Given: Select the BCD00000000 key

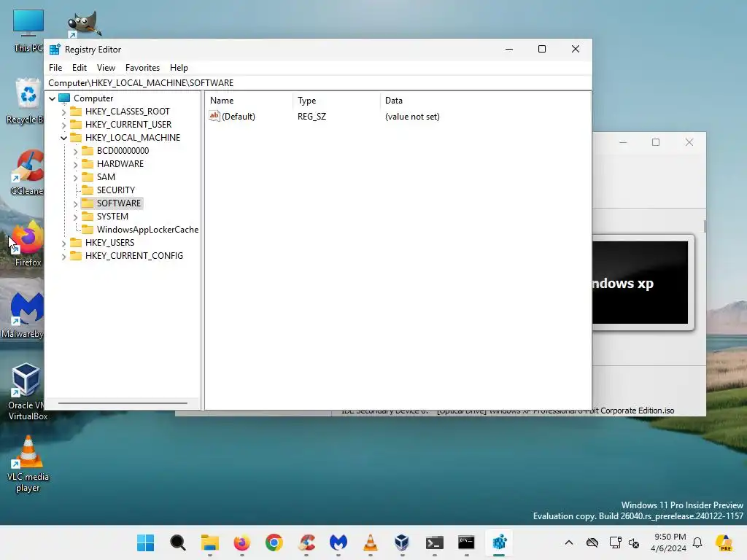Looking at the screenshot, I should pyautogui.click(x=123, y=150).
